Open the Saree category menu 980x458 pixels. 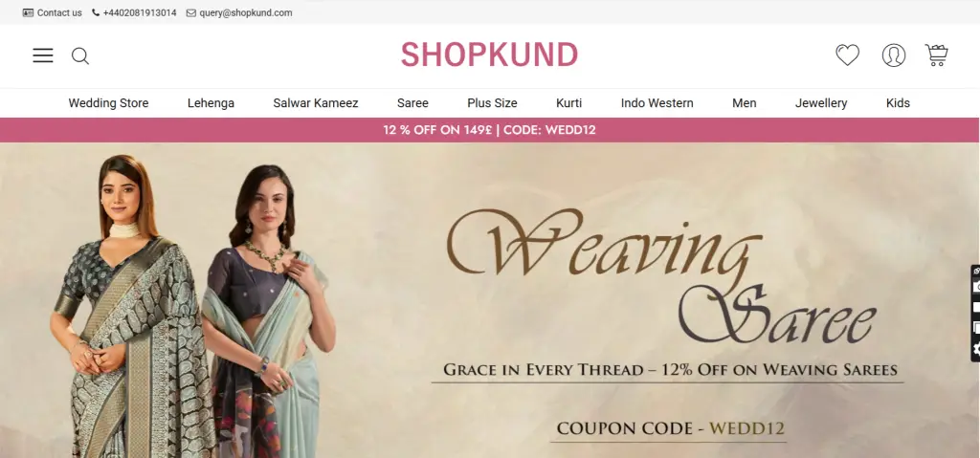tap(413, 103)
